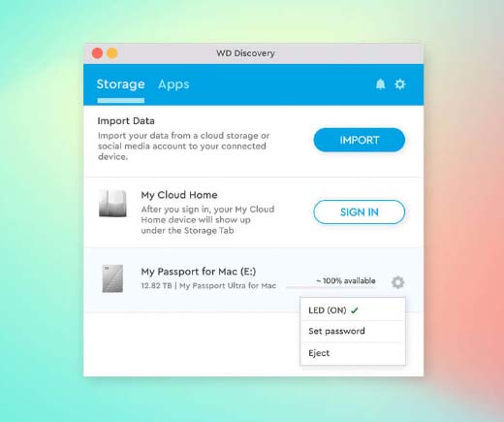Click the My Passport for Mac (E:) title
This screenshot has height=422, width=504.
[199, 272]
